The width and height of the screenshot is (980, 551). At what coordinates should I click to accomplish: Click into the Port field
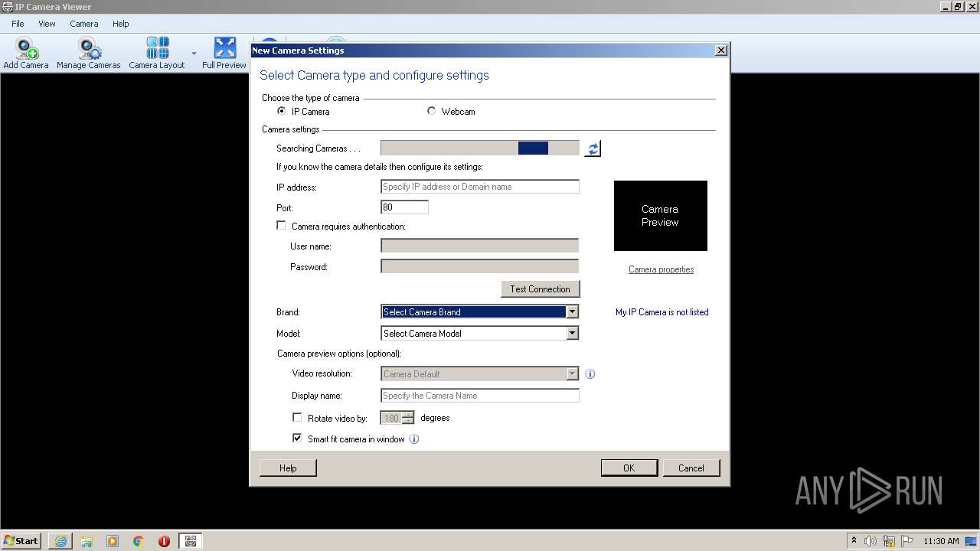tap(404, 207)
